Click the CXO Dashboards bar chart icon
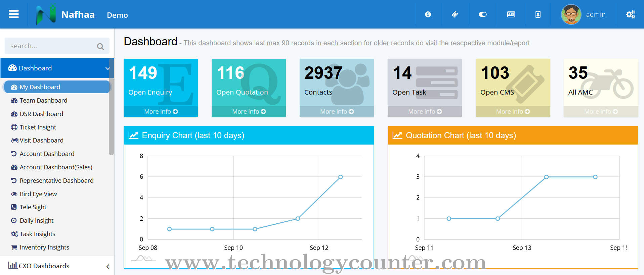 (x=13, y=265)
